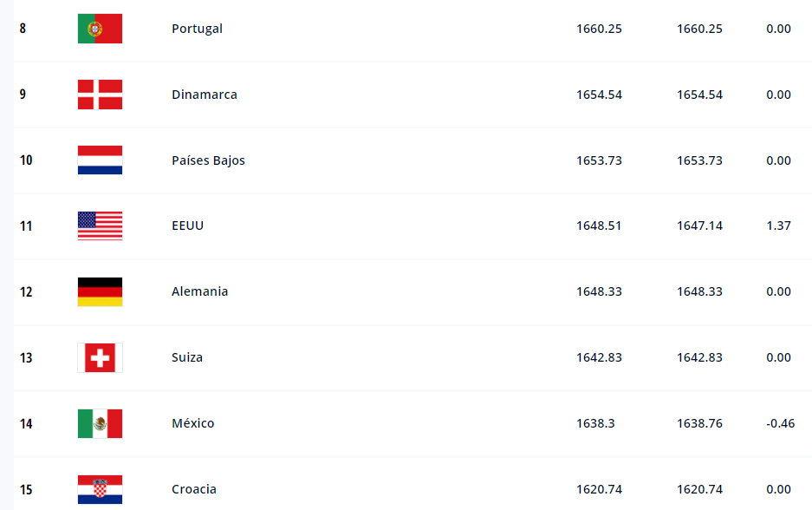Viewport: 812px width, 510px height.
Task: Click the Suiza flag icon
Action: click(100, 357)
